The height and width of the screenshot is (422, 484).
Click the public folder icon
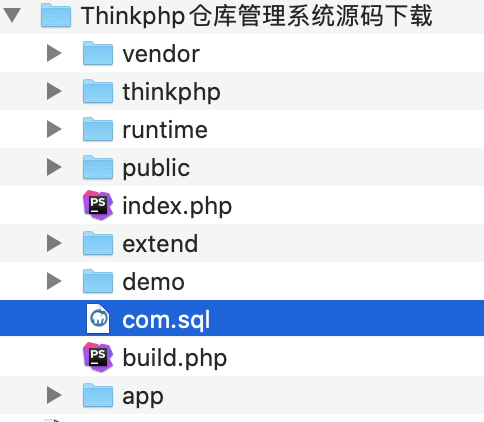[98, 167]
